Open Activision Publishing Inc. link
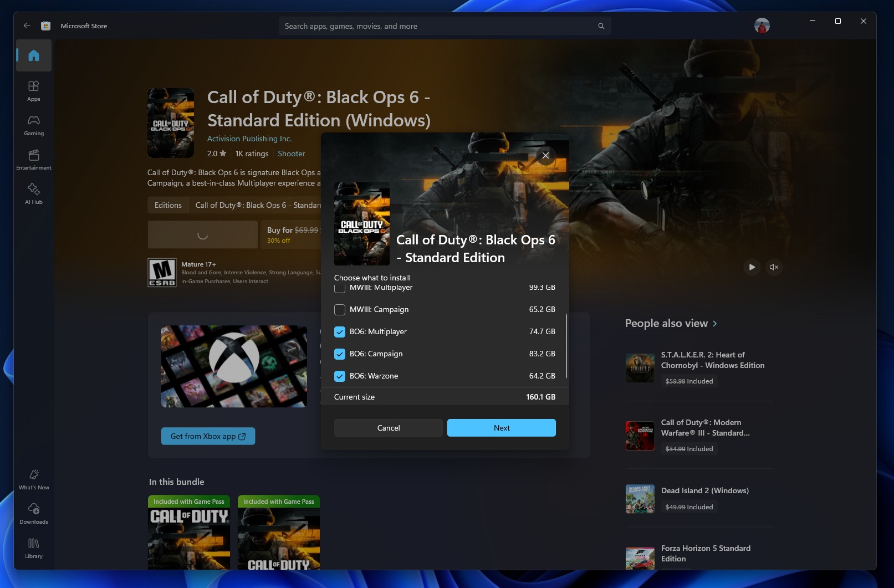The width and height of the screenshot is (894, 588). 249,139
